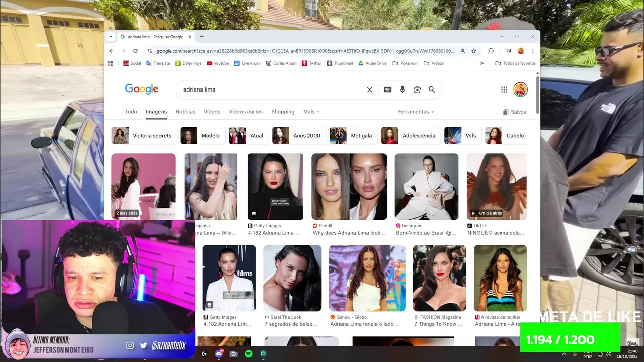The width and height of the screenshot is (644, 362).
Task: Open the on-screen keyboard input tool
Action: click(x=387, y=89)
